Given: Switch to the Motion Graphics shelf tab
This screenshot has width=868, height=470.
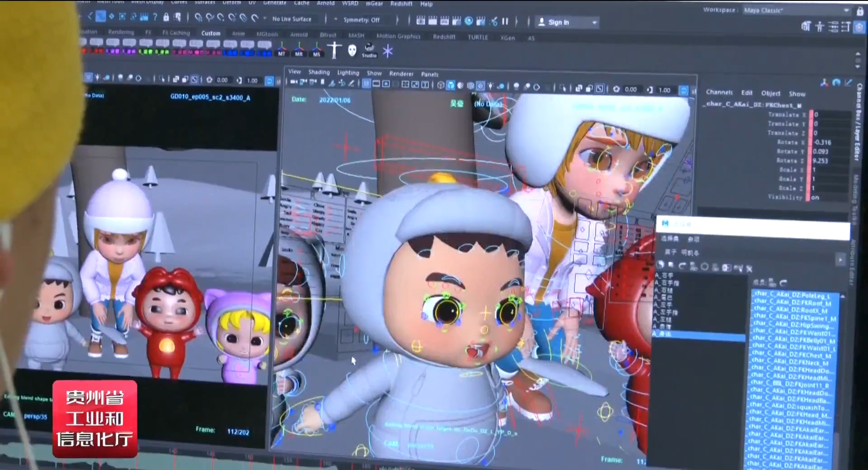Looking at the screenshot, I should pyautogui.click(x=398, y=36).
